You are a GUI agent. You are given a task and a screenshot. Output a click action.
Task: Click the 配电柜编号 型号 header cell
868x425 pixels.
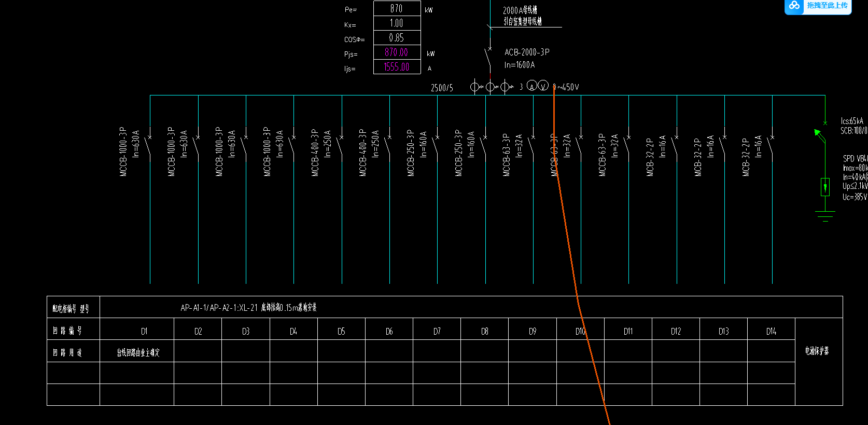(73, 307)
